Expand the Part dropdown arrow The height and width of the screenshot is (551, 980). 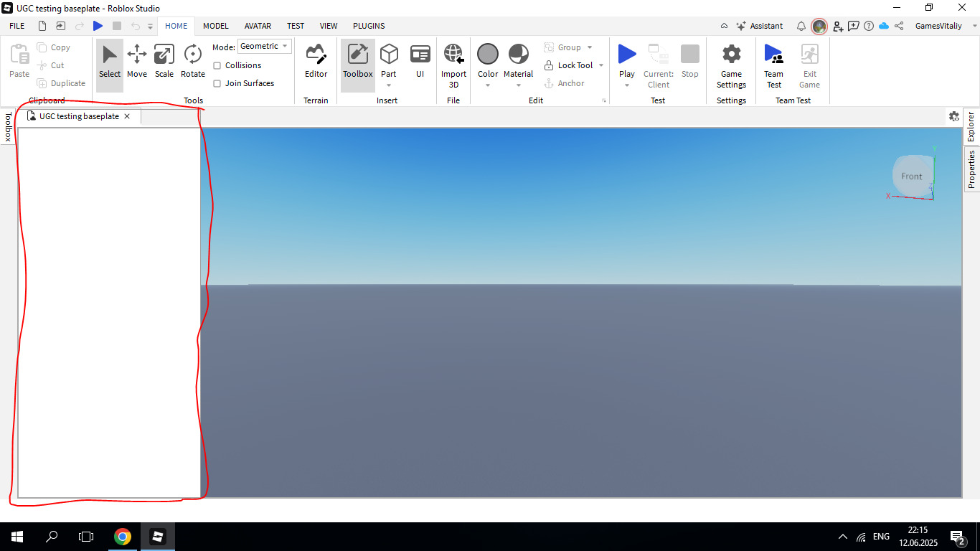pos(389,85)
